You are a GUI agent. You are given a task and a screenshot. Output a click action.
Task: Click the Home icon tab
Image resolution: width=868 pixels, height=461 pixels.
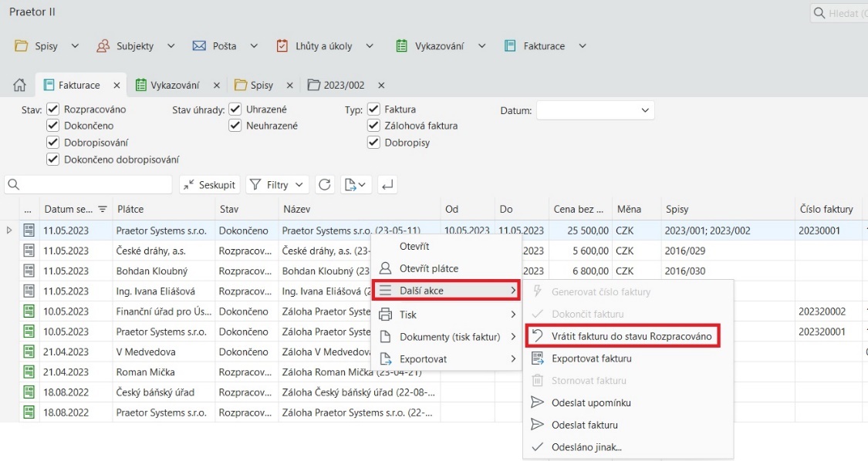tap(20, 86)
